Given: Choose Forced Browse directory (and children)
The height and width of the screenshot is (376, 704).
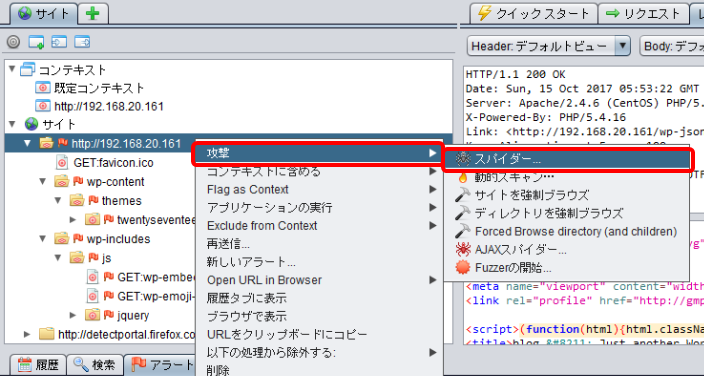Looking at the screenshot, I should click(x=567, y=231).
